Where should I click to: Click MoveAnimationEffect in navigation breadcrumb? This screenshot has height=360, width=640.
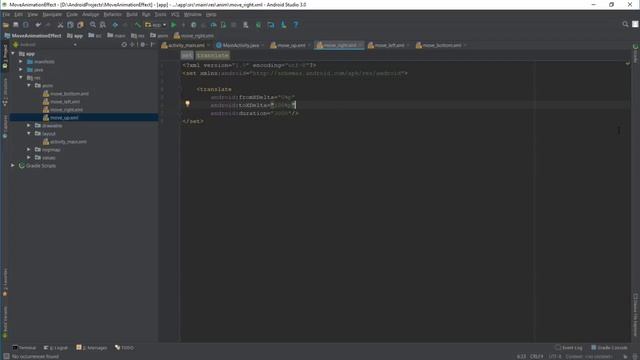tap(33, 36)
